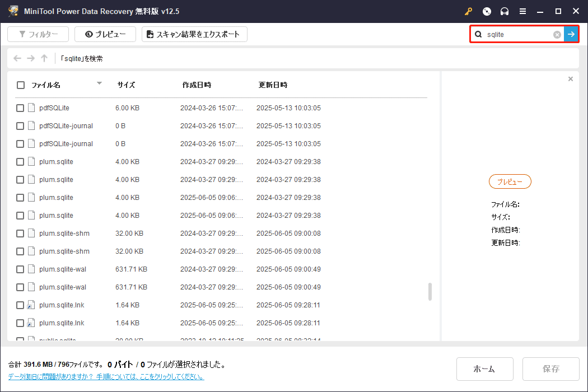Open スキャン結果をエクスポート
The height and width of the screenshot is (392, 588).
(x=194, y=34)
